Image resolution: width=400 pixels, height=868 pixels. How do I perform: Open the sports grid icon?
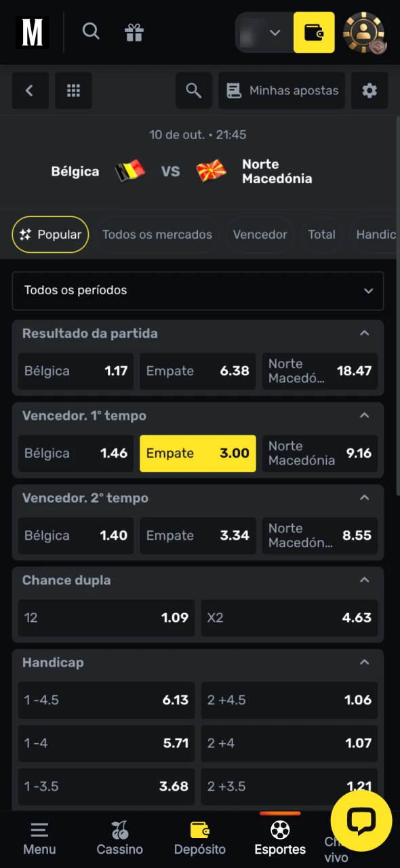[x=73, y=90]
